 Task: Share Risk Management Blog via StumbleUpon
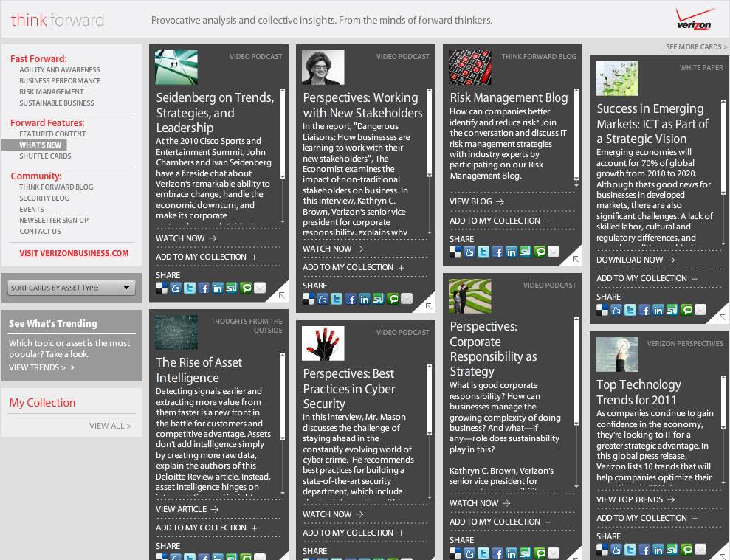(526, 252)
